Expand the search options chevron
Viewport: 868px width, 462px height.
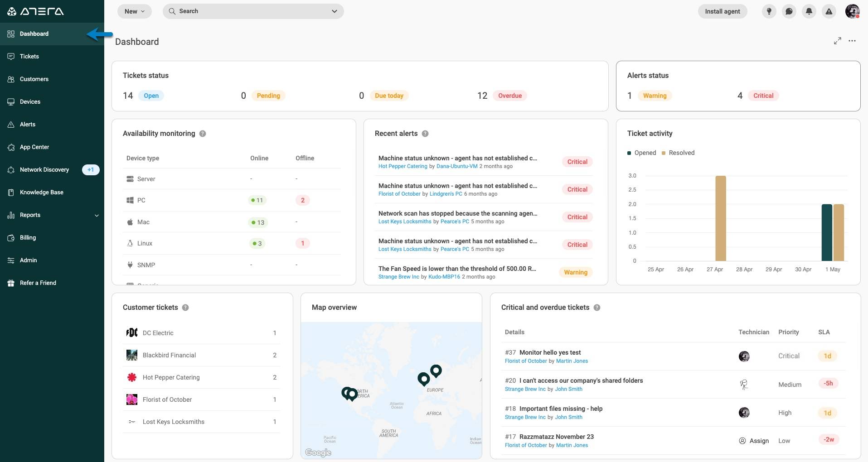click(334, 11)
